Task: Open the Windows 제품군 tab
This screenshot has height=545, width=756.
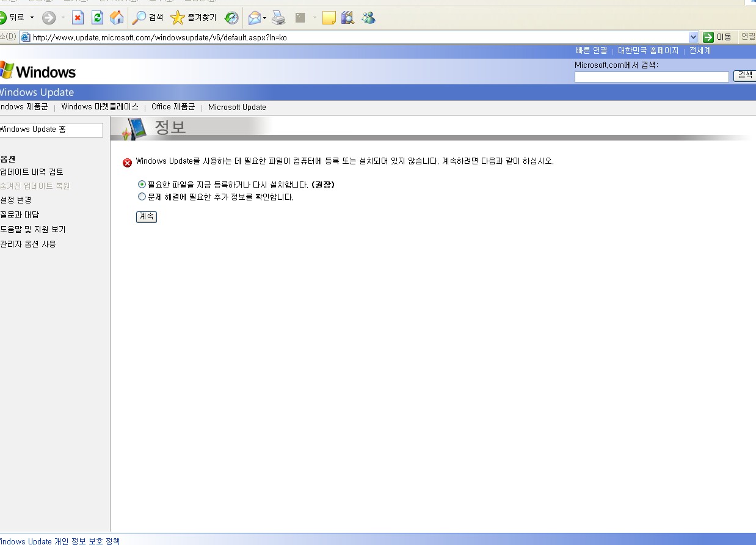Action: point(24,107)
